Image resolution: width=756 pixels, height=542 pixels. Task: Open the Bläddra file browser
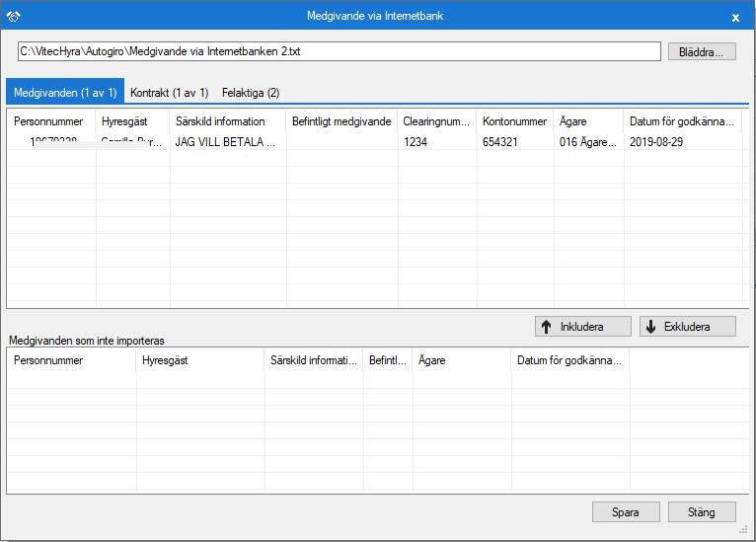702,51
